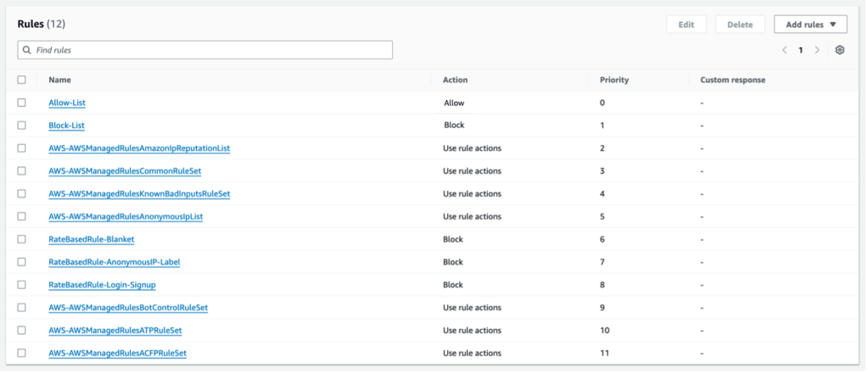Open the AWS-AWSManagedRulesCommonRuleSet link

click(x=125, y=170)
